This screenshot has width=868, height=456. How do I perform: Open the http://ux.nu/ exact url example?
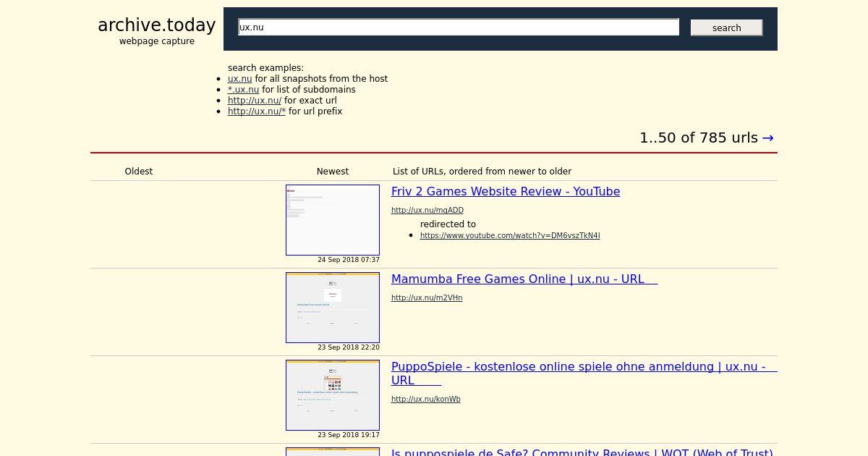pos(255,101)
